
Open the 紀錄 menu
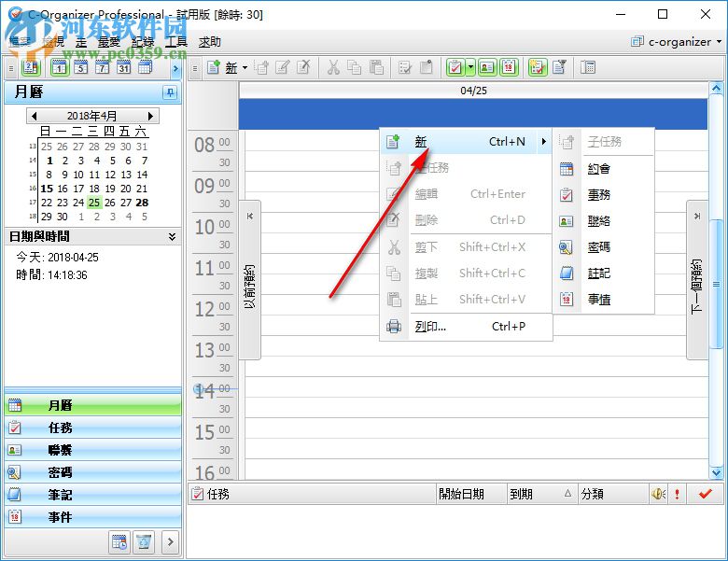pyautogui.click(x=143, y=42)
